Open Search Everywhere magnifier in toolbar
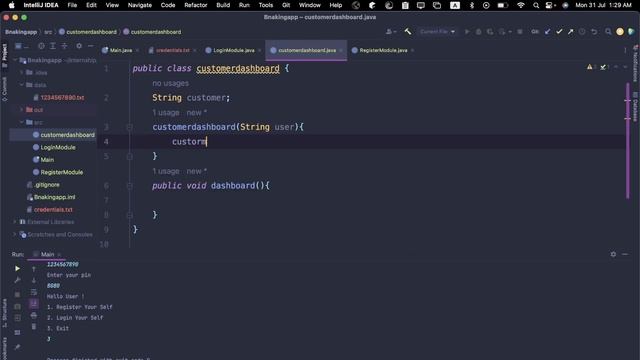 (608, 31)
